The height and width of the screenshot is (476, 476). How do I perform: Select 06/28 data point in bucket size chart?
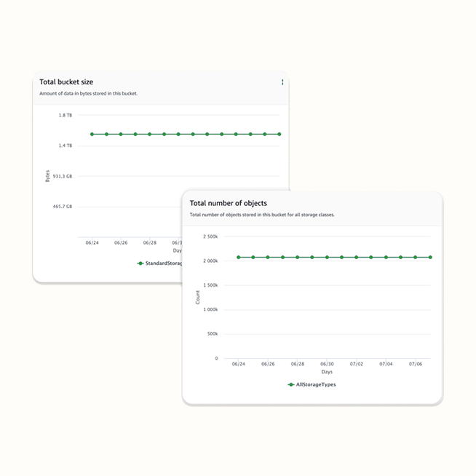click(x=149, y=134)
